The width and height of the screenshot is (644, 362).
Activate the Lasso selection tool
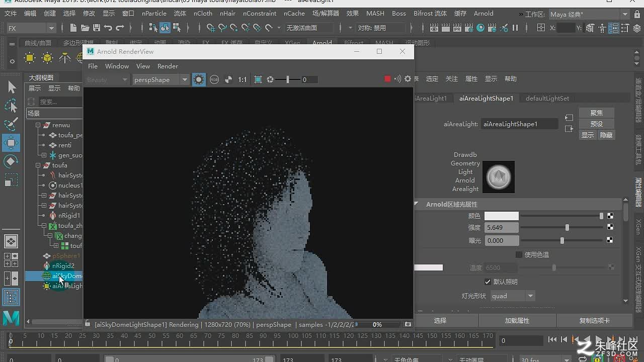coord(11,106)
